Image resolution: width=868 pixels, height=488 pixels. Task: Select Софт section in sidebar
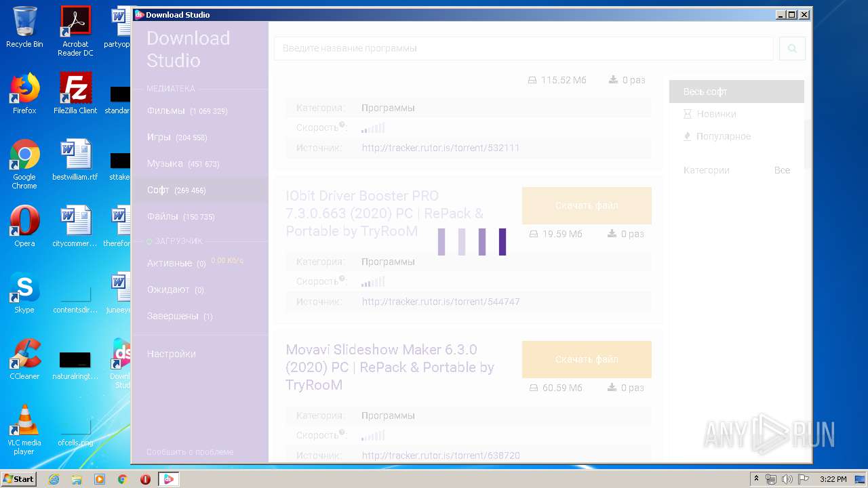pyautogui.click(x=200, y=190)
